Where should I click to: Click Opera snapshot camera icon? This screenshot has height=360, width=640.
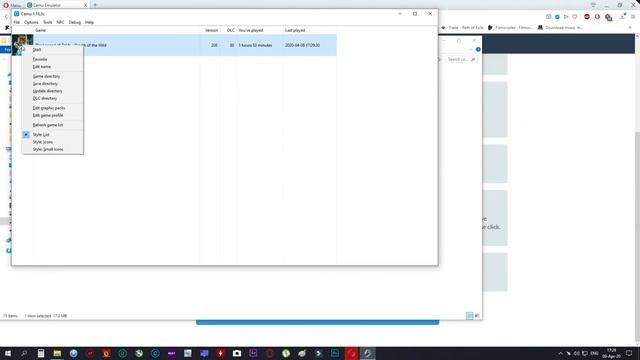pos(549,17)
